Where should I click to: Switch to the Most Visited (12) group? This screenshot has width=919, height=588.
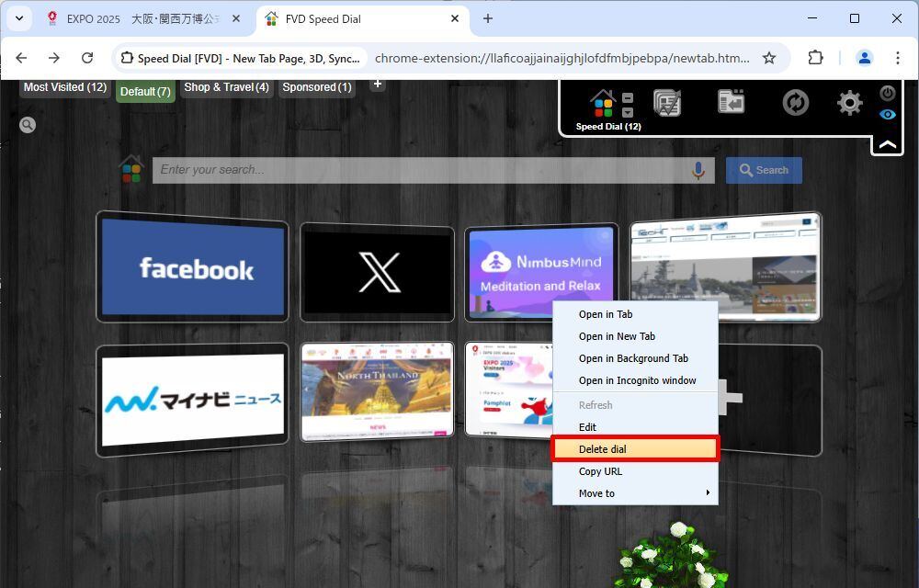[x=65, y=87]
